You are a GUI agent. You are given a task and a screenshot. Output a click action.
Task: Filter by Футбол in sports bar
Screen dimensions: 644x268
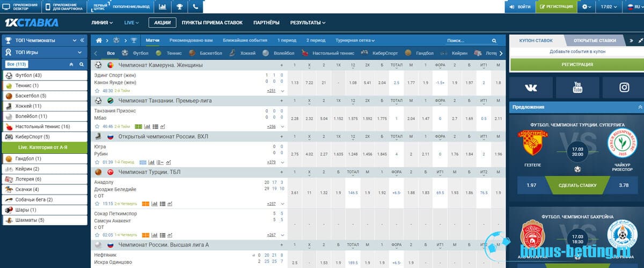point(135,53)
